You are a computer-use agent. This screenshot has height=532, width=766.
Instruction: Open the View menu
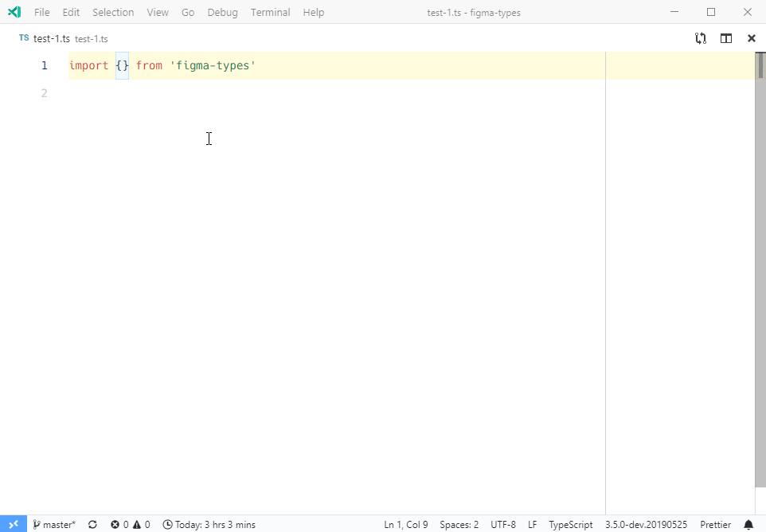coord(158,12)
